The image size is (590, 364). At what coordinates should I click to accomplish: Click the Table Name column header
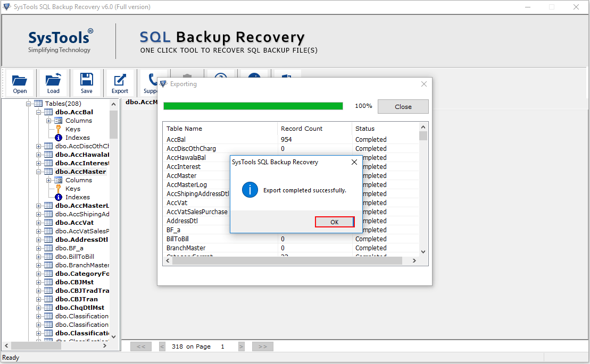(220, 129)
